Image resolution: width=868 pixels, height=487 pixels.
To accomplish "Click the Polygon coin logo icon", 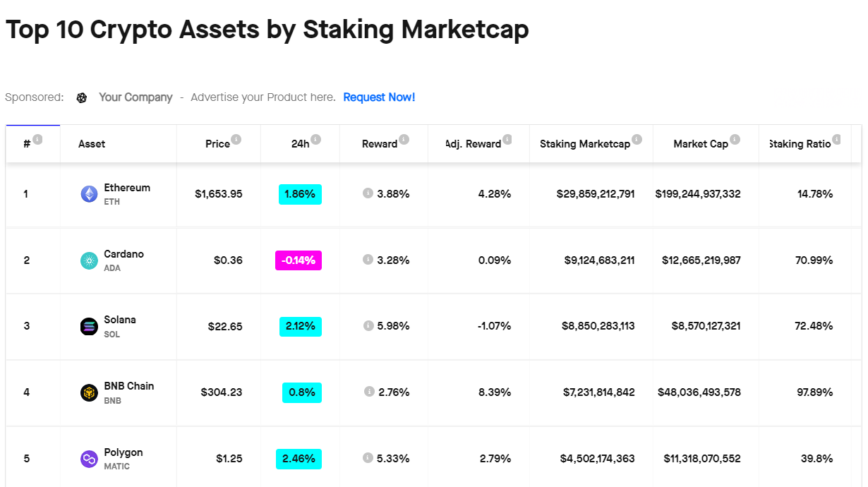I will (x=89, y=459).
